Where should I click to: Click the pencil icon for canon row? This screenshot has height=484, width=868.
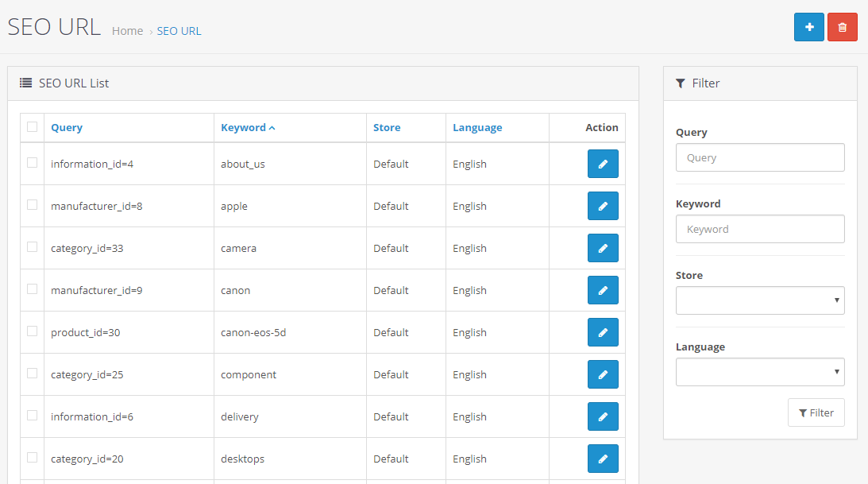coord(603,290)
